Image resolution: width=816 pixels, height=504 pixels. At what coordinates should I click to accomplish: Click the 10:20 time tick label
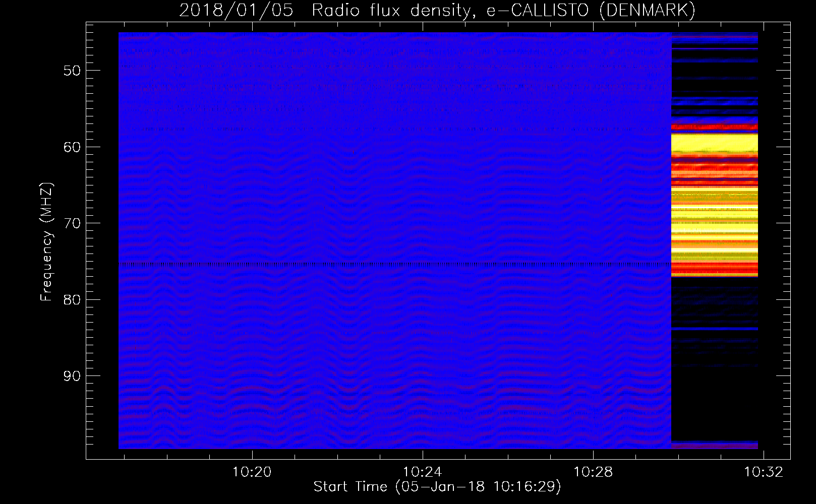point(252,472)
